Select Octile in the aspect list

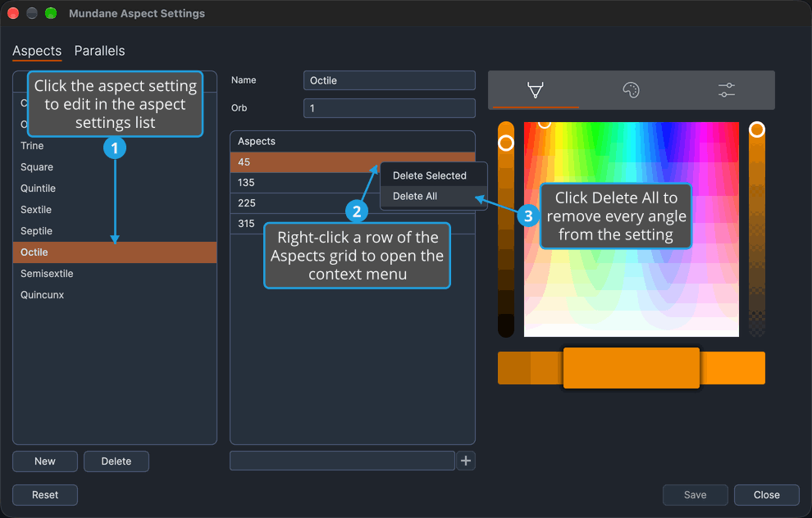tap(115, 252)
